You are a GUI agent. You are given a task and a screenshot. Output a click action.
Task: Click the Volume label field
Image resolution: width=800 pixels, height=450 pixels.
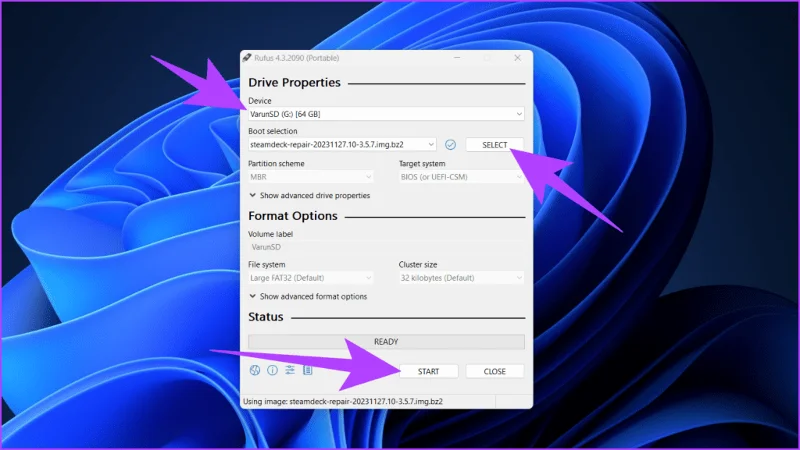(386, 247)
